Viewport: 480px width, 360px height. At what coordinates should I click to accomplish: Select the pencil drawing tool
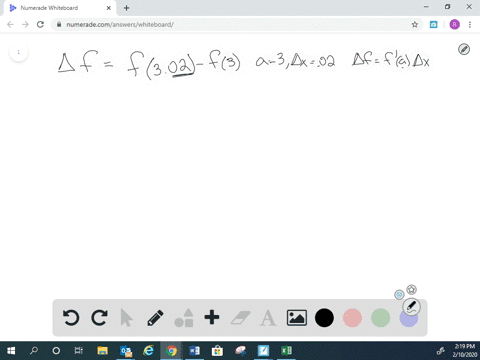coord(155,318)
